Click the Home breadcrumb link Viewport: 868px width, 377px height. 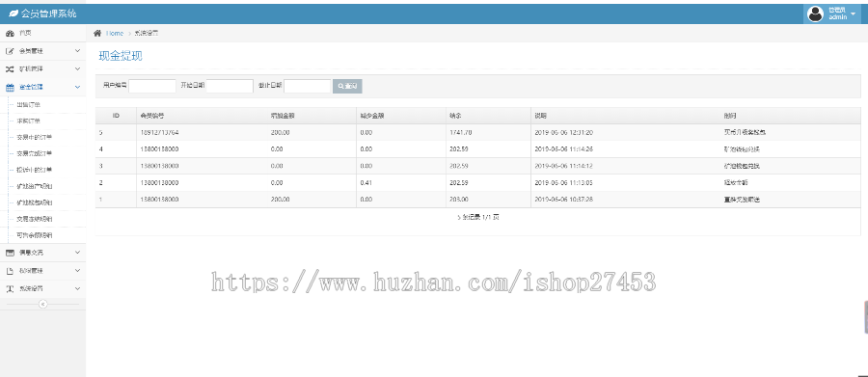pyautogui.click(x=115, y=33)
